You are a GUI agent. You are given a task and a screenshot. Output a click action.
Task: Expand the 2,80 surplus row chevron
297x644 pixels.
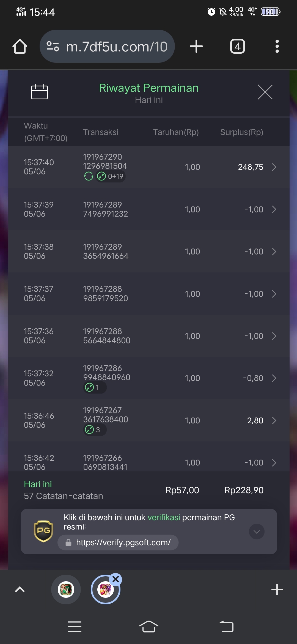[x=274, y=421]
